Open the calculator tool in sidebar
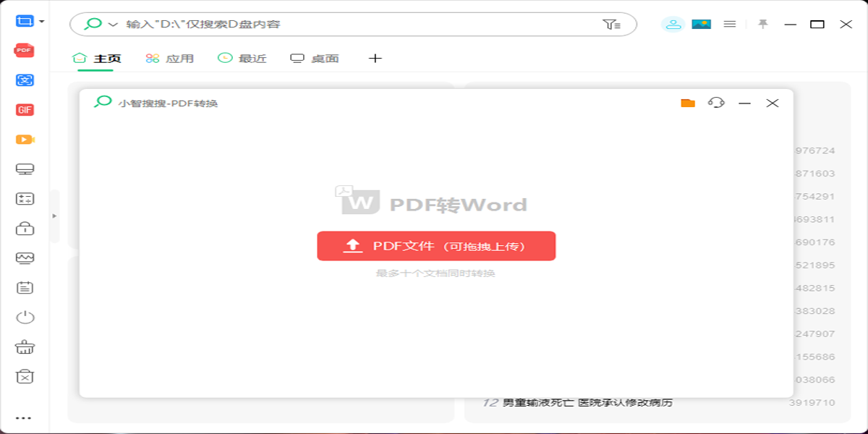This screenshot has width=868, height=434. click(25, 199)
